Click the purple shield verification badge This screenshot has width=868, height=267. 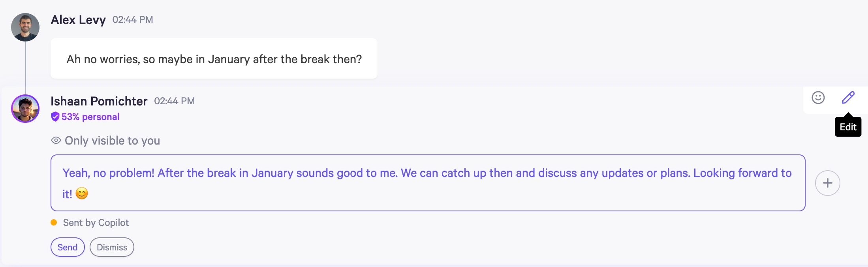55,117
